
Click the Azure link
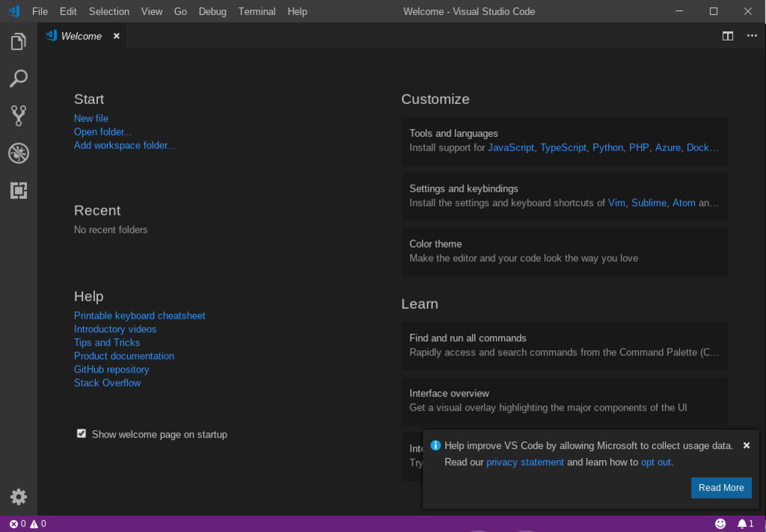668,147
